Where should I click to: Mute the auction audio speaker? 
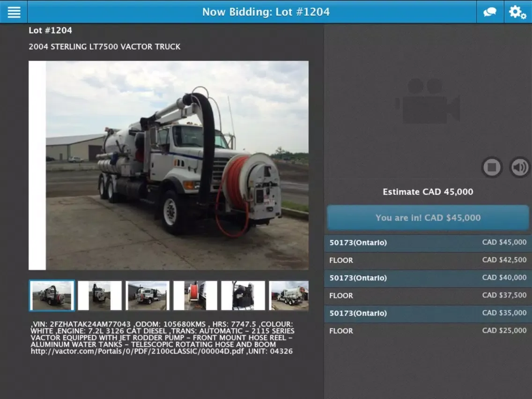(x=519, y=167)
